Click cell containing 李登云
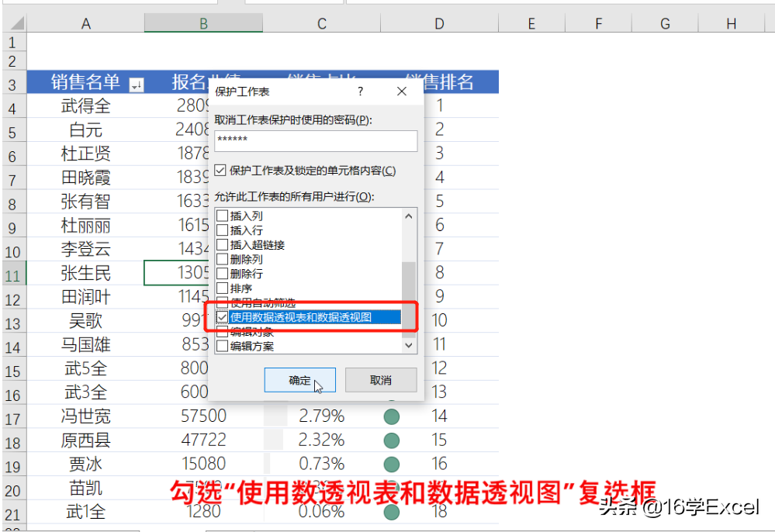The height and width of the screenshot is (532, 775). point(85,249)
